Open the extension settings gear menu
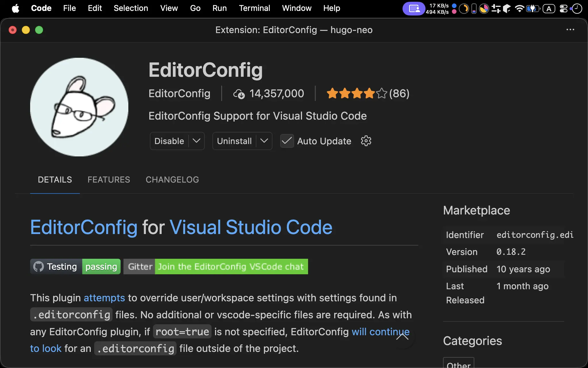This screenshot has height=368, width=588. coord(366,141)
